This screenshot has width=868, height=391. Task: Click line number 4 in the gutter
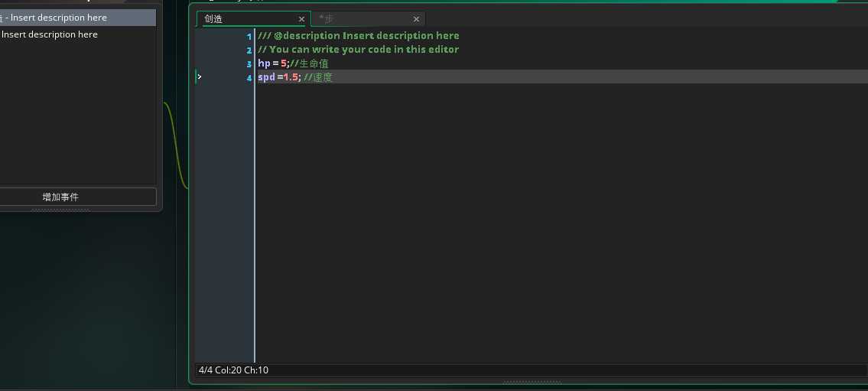pos(249,78)
